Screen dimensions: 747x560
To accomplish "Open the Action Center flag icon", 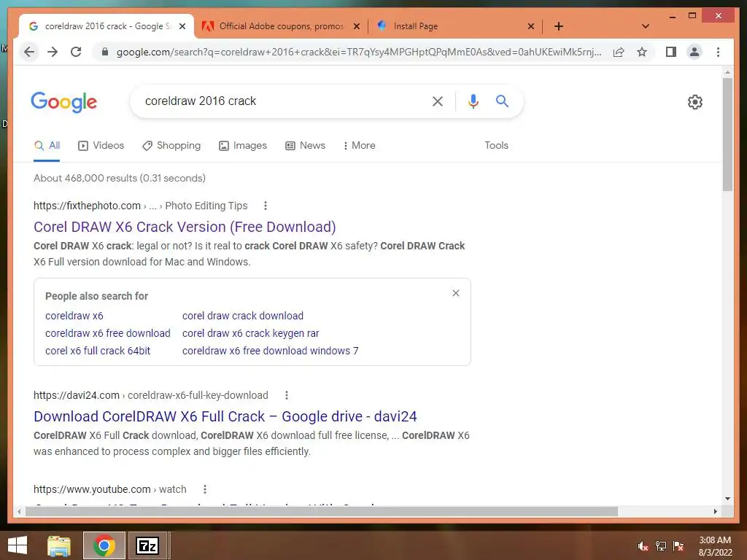I will [678, 546].
